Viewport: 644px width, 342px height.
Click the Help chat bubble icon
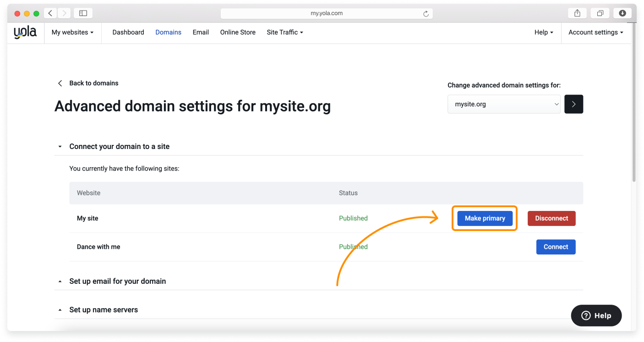pos(586,315)
